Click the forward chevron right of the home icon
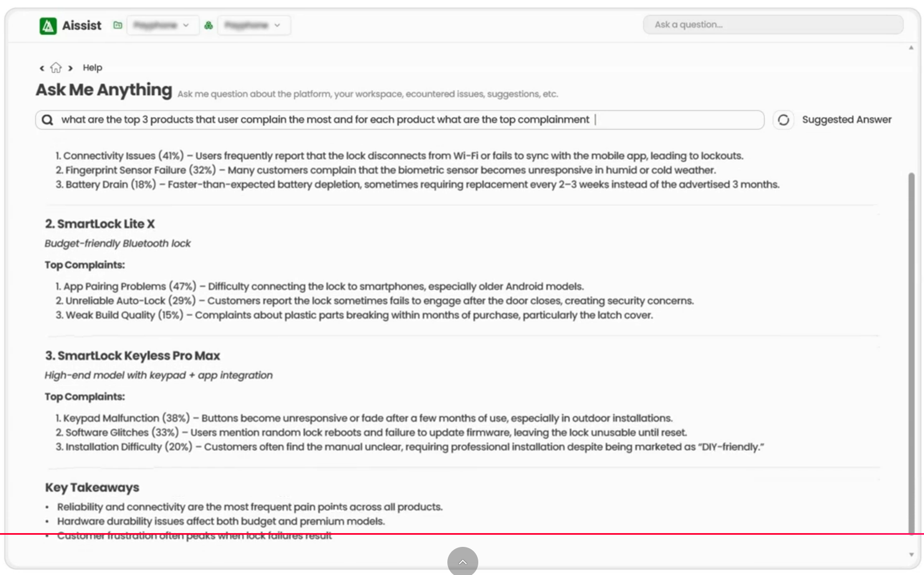Image resolution: width=924 pixels, height=575 pixels. pos(71,68)
